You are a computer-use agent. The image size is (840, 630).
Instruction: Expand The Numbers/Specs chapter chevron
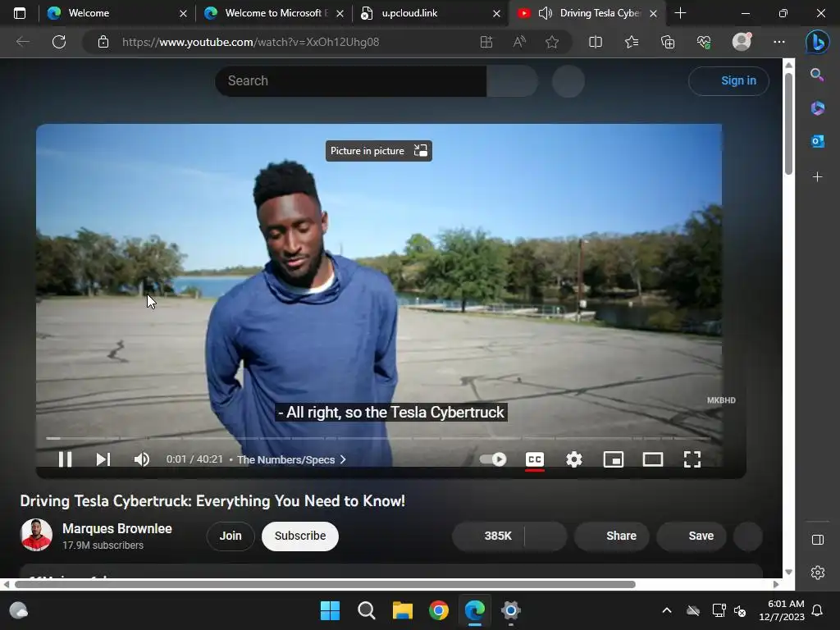[x=343, y=459]
